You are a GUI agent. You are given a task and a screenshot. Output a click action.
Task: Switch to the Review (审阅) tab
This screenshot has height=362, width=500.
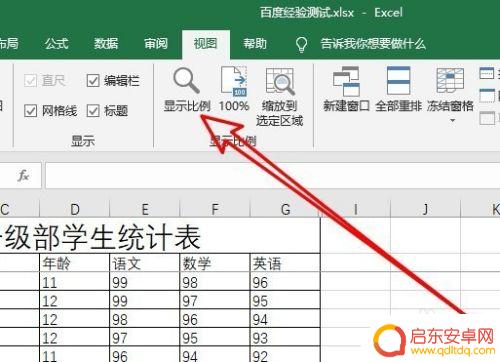point(156,44)
